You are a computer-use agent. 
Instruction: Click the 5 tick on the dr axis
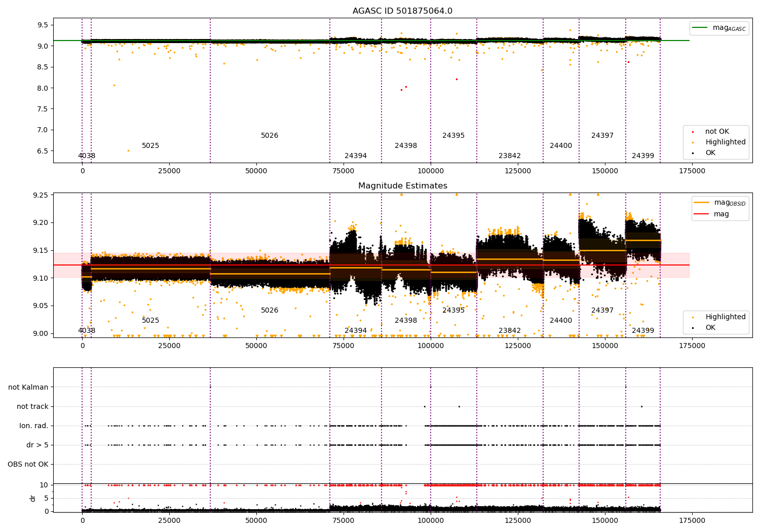[x=46, y=499]
